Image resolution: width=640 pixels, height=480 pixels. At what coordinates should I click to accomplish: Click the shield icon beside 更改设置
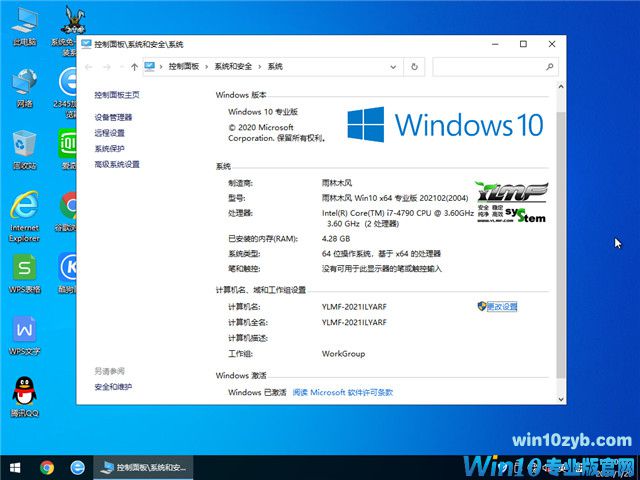point(482,306)
